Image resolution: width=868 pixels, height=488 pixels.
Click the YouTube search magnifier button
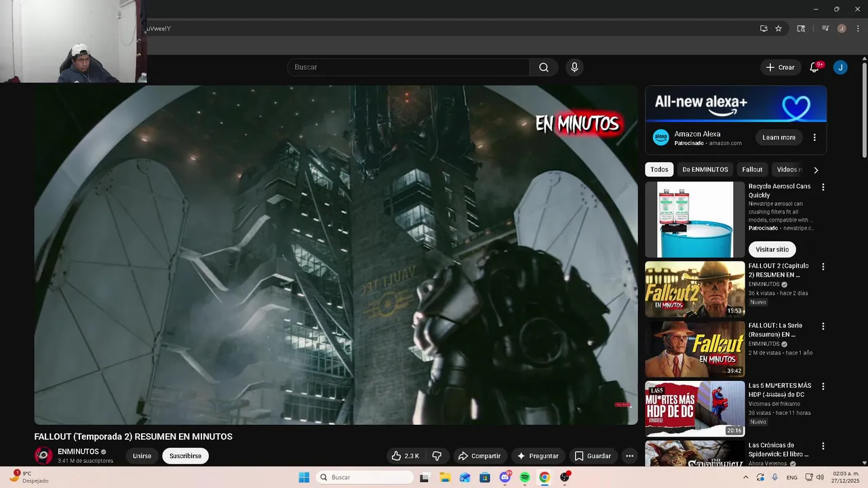pos(544,67)
